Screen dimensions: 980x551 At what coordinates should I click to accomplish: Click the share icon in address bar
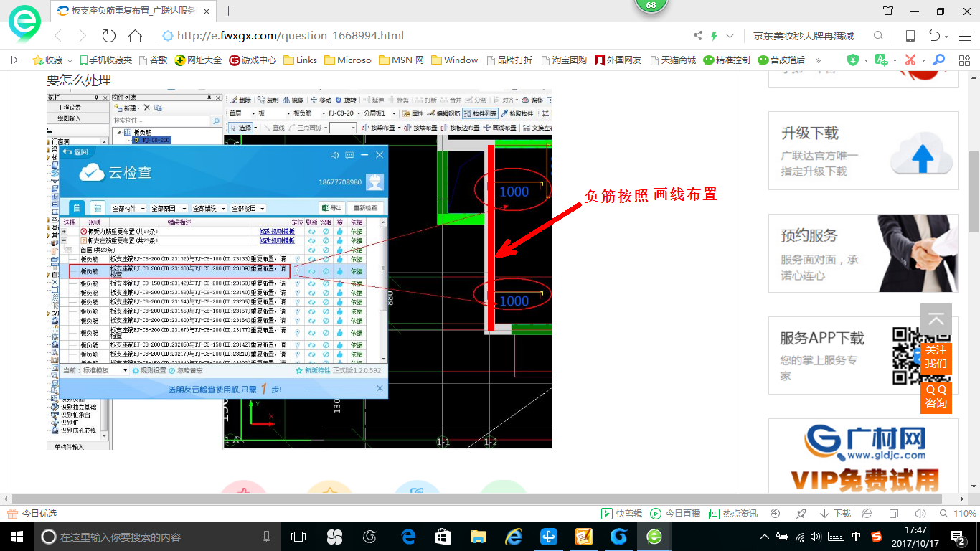[698, 36]
